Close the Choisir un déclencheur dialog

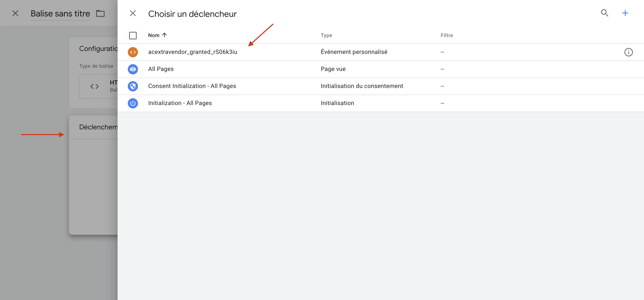tap(133, 13)
